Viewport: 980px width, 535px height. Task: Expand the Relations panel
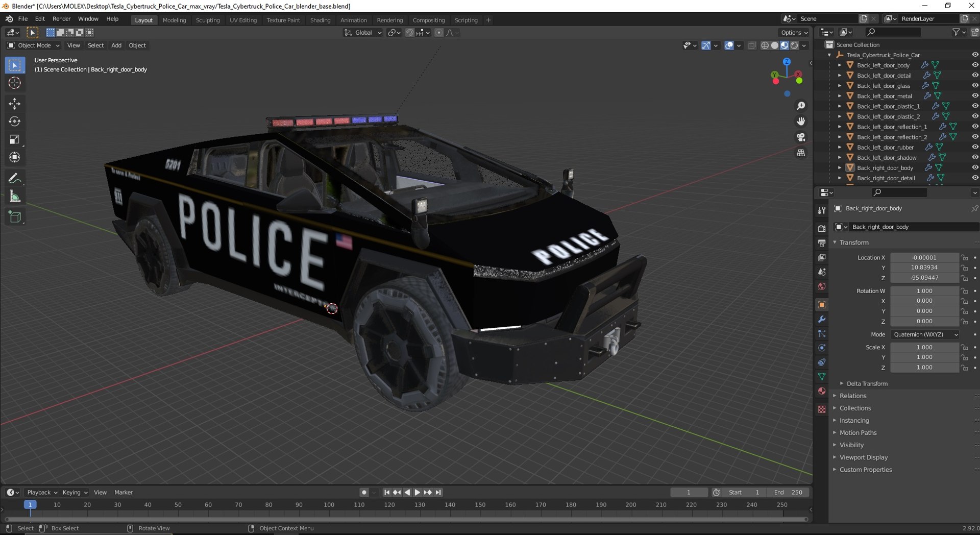pos(853,396)
